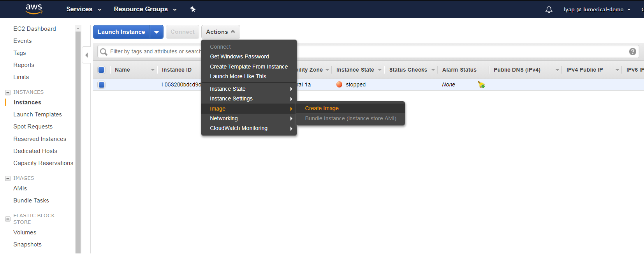Sort by the Status Checks column arrow
Viewport: 644px width, 255px height.
click(x=433, y=70)
